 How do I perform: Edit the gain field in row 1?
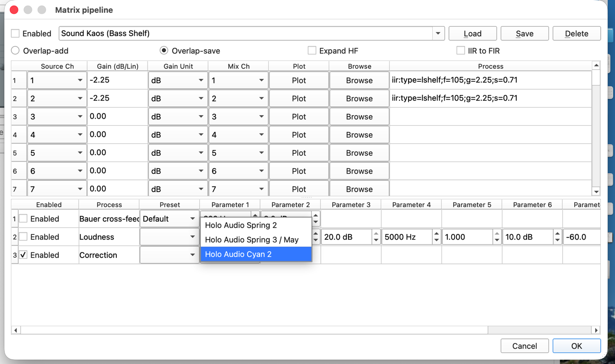tap(116, 80)
